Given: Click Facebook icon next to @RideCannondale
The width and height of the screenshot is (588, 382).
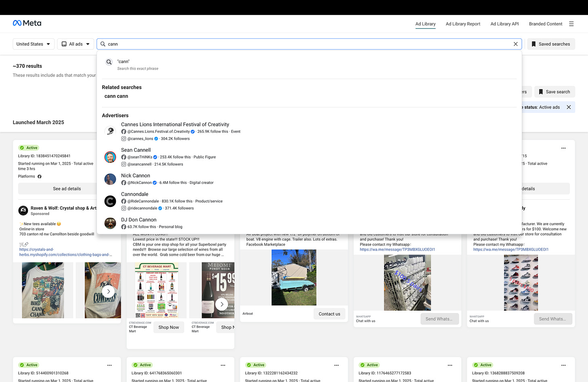Looking at the screenshot, I should tap(124, 201).
